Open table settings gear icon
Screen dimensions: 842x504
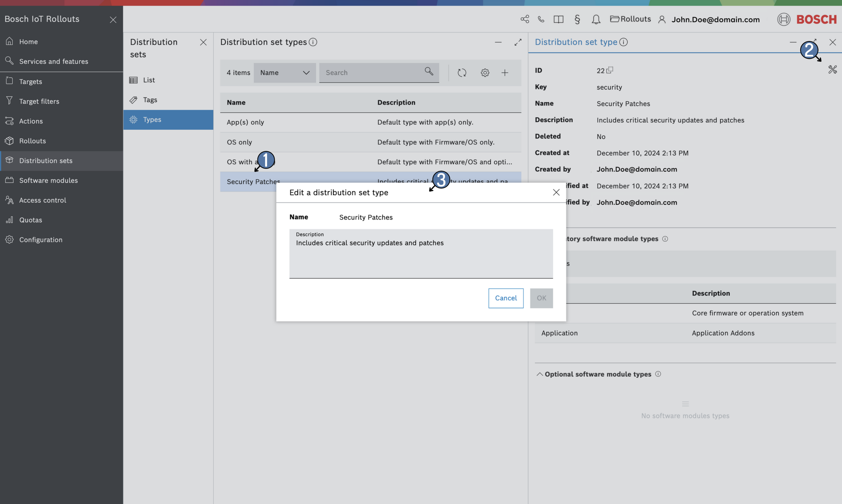click(x=485, y=73)
